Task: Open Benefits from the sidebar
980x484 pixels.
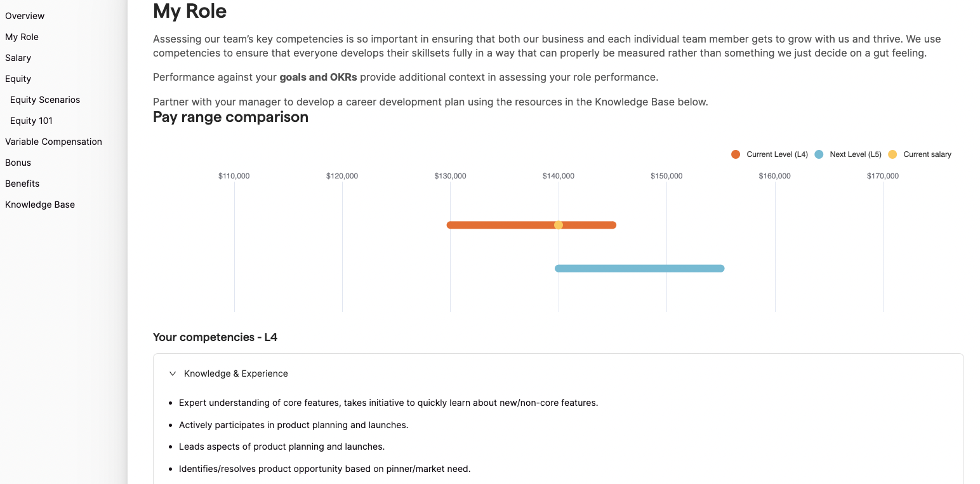Action: [22, 184]
